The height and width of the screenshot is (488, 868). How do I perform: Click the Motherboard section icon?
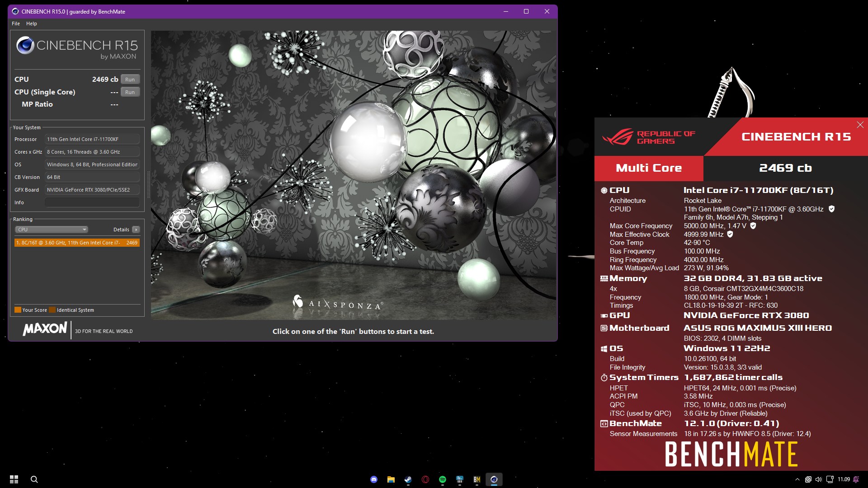[x=604, y=328]
